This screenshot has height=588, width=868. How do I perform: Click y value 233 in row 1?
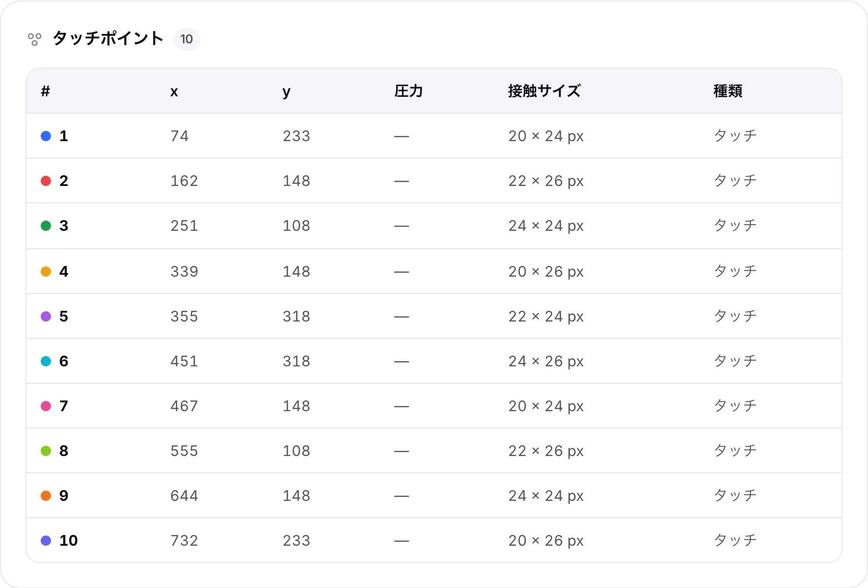296,136
